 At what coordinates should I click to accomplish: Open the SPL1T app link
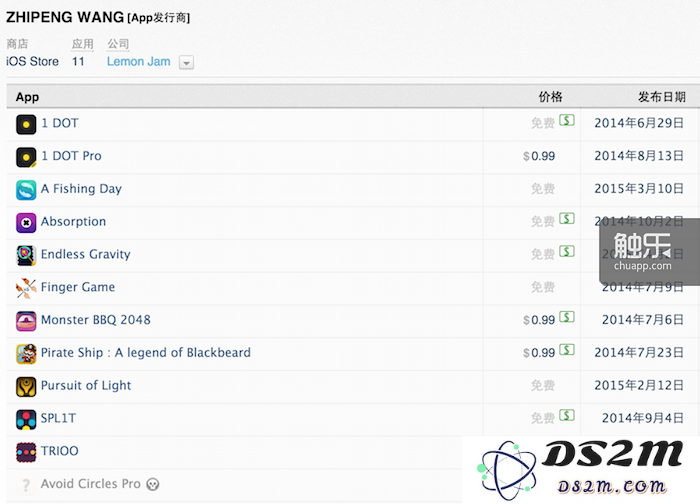[x=58, y=418]
